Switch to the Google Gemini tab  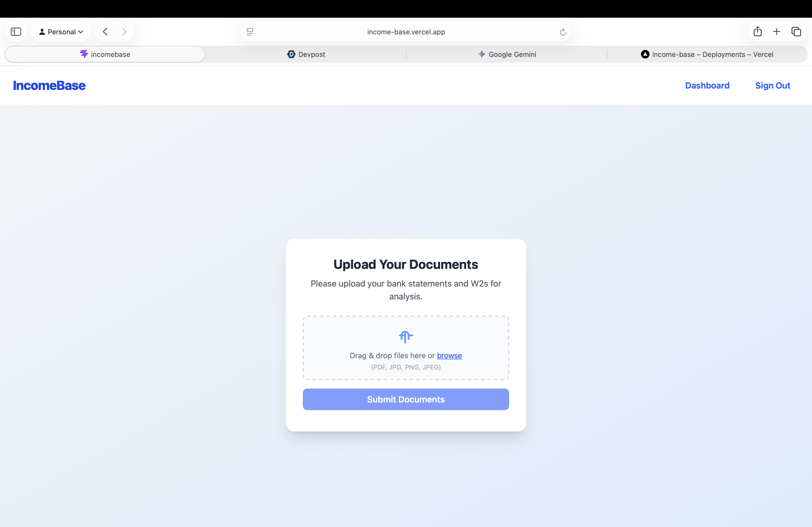507,54
